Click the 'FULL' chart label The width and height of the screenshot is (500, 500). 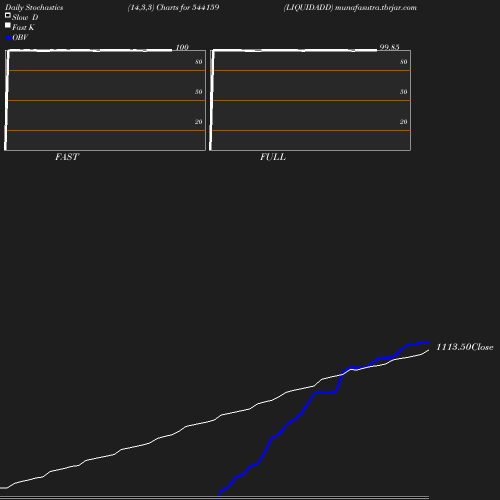coord(273,157)
